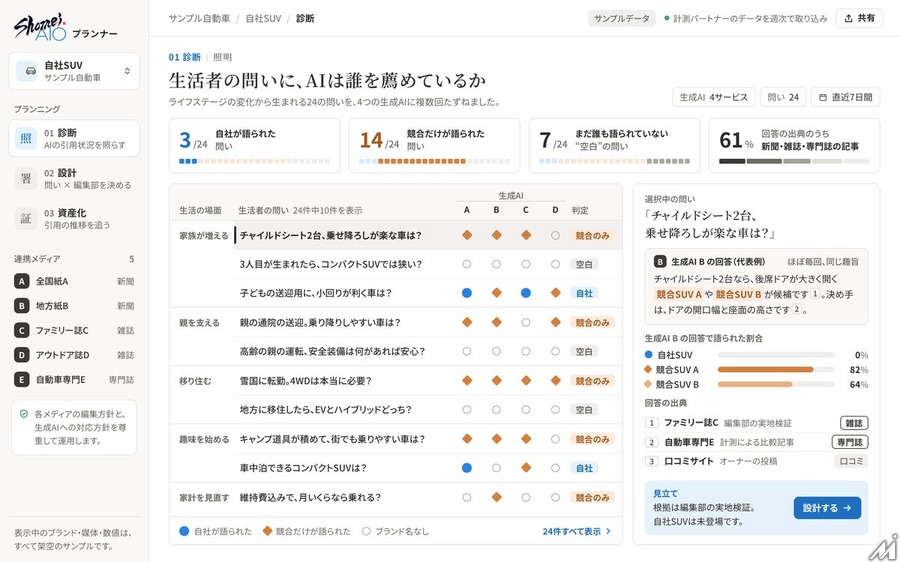Click the D badge for アウトドア誌D
The height and width of the screenshot is (562, 900).
pyautogui.click(x=21, y=355)
